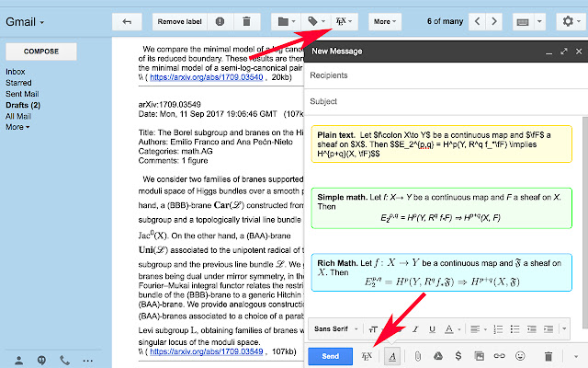The image size is (588, 368).
Task: Insert files using Google Drive icon
Action: click(438, 355)
